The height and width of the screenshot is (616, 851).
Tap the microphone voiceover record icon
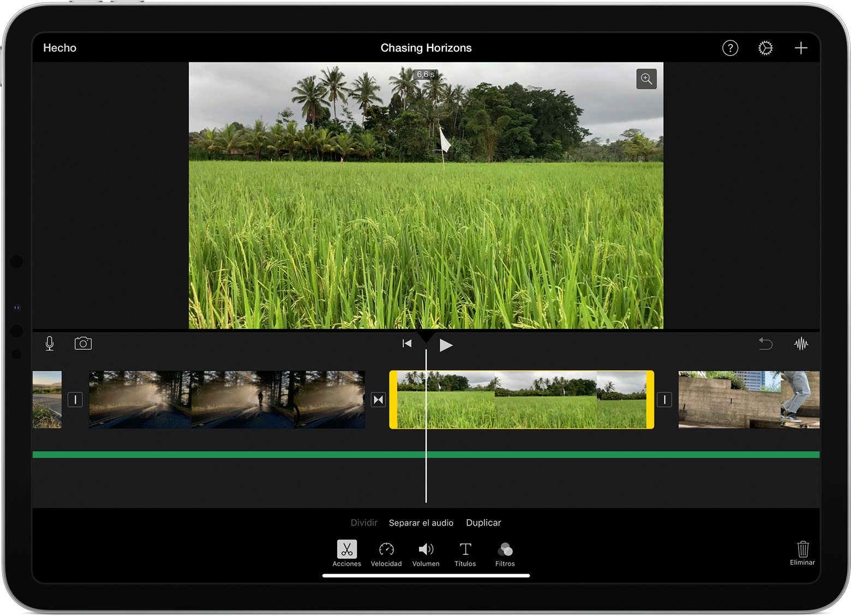pos(50,343)
